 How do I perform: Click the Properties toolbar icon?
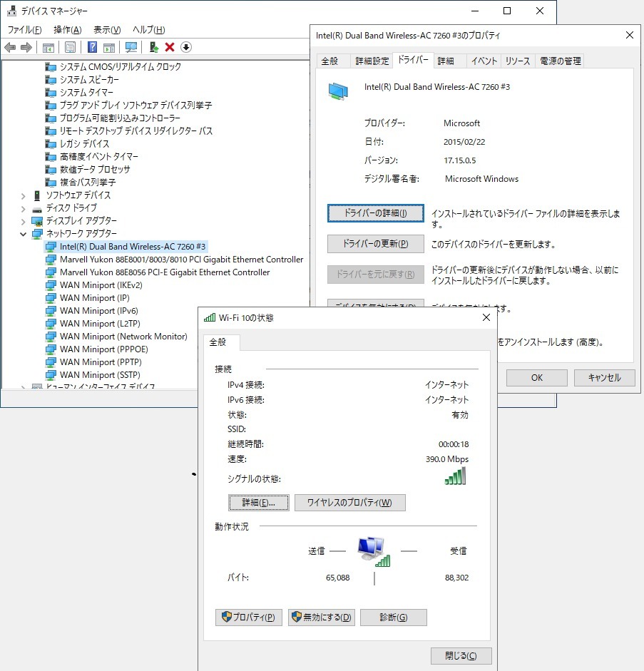pos(69,47)
